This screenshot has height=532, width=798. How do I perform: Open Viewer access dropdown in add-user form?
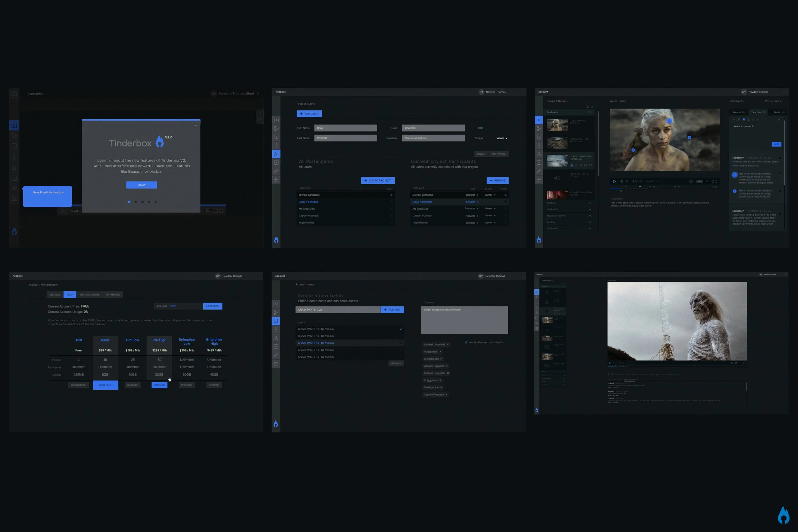pos(502,138)
